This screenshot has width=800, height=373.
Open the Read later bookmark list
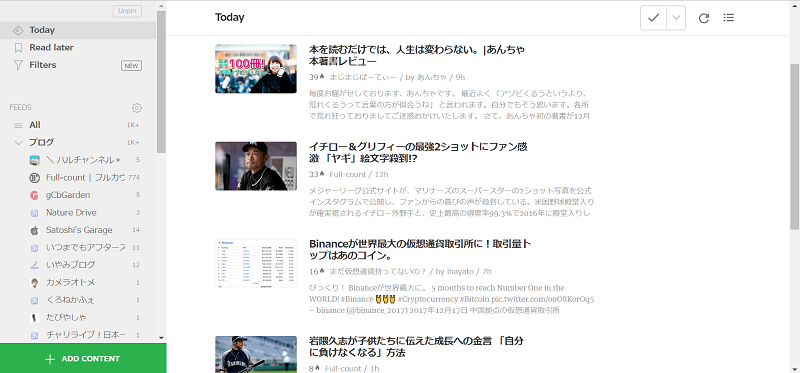point(78,47)
